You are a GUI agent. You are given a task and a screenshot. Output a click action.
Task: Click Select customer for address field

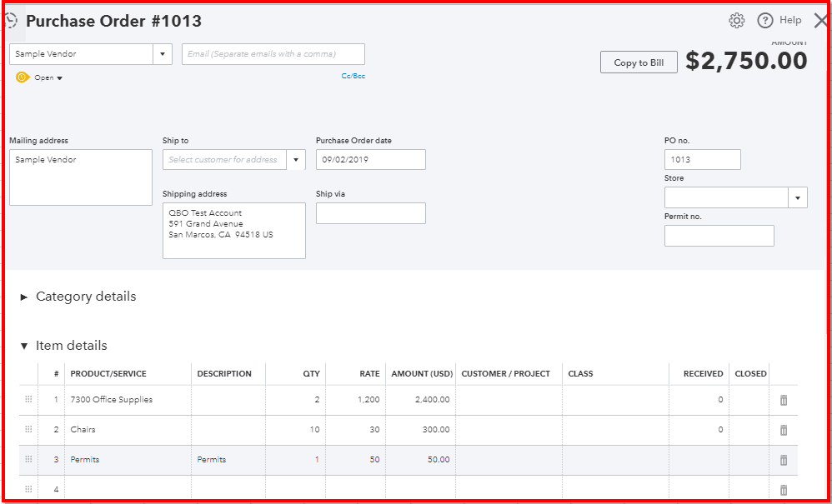[x=224, y=159]
